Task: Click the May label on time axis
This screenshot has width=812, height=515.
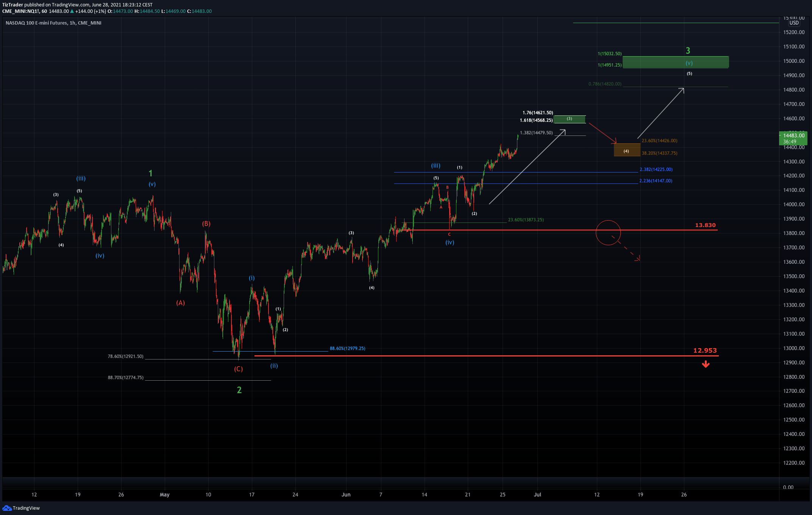Action: click(x=164, y=495)
